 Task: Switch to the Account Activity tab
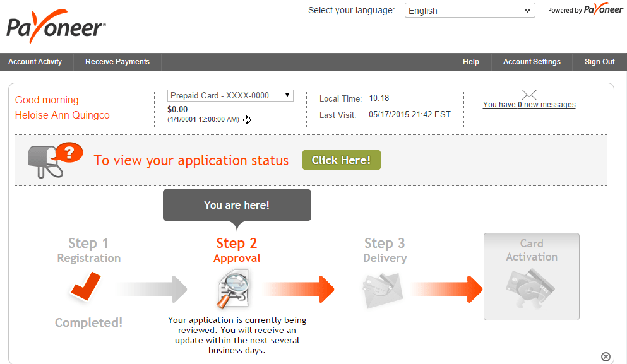pyautogui.click(x=35, y=62)
